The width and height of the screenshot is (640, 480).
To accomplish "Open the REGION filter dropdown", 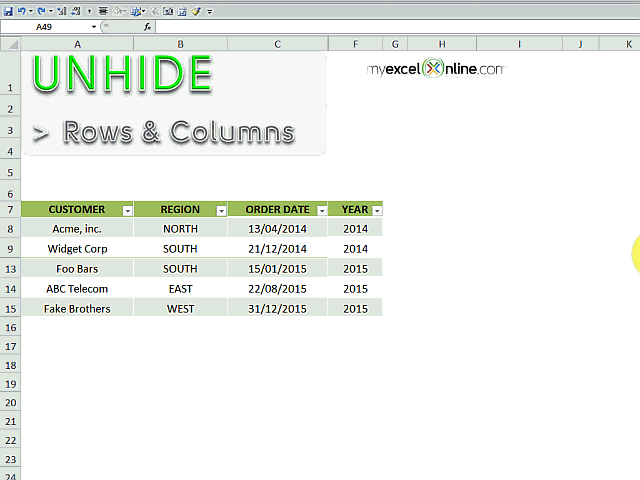I will [x=221, y=211].
